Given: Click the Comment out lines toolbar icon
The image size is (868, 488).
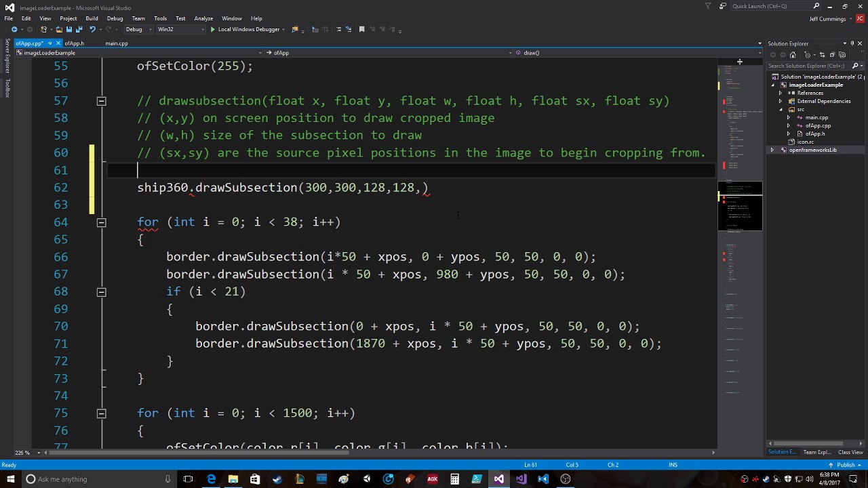Looking at the screenshot, I should tap(338, 29).
